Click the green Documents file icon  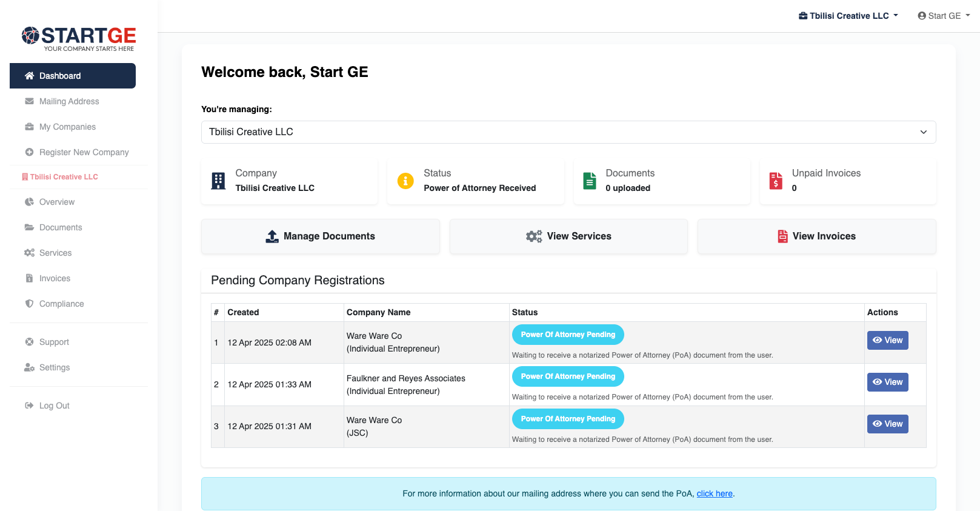(590, 181)
